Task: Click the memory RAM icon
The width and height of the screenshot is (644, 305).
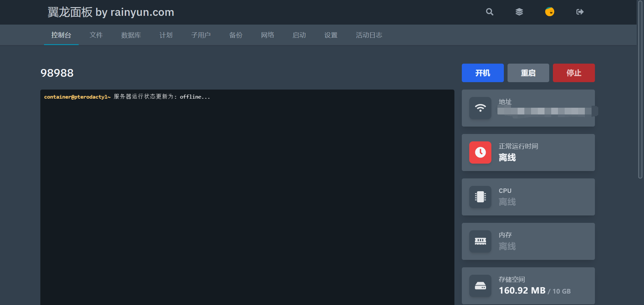Action: click(x=480, y=241)
